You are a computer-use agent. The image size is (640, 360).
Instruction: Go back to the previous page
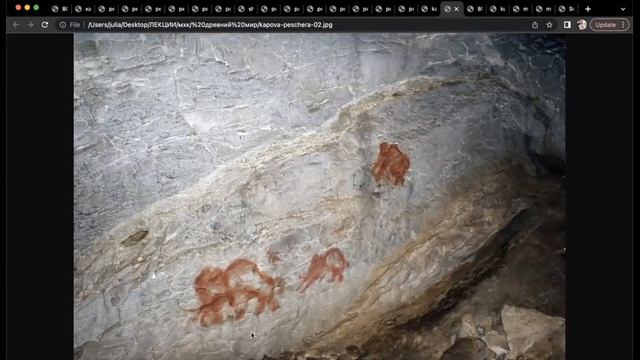[16, 25]
